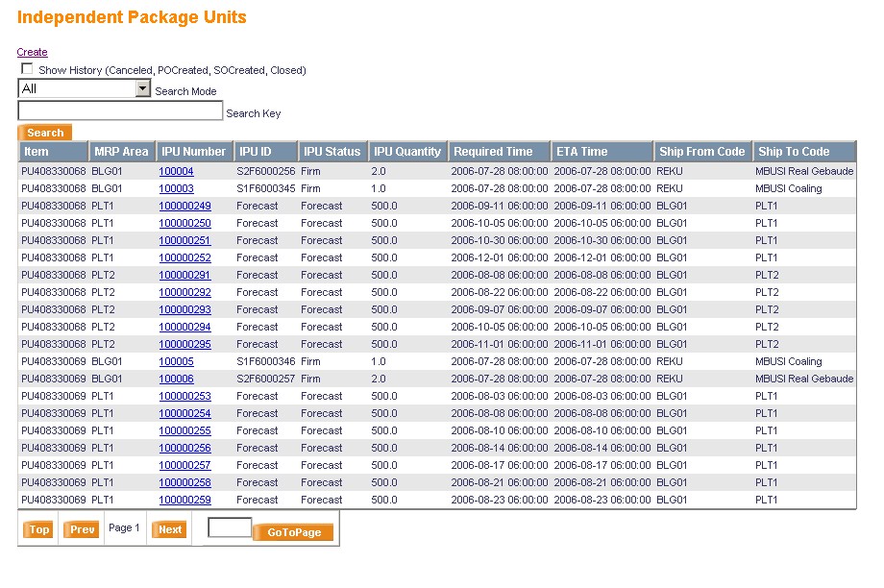Viewport: 884px width, 588px height.
Task: Open IPU Number 100000259 link
Action: tap(184, 500)
